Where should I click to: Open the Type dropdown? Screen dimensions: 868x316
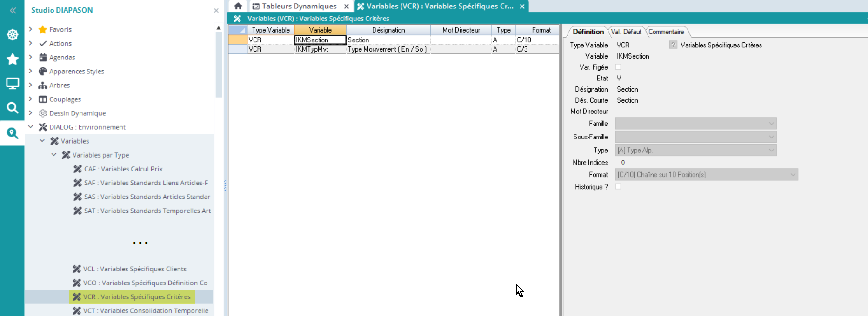click(x=695, y=150)
